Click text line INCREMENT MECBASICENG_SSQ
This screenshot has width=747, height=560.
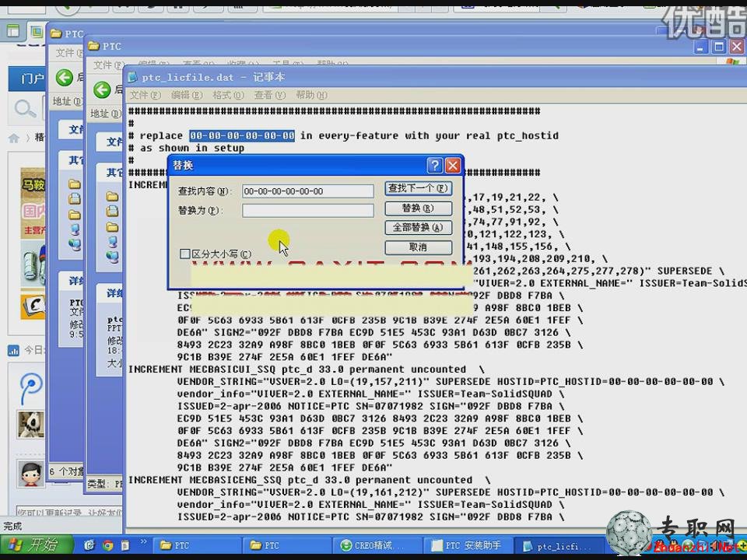coord(309,480)
